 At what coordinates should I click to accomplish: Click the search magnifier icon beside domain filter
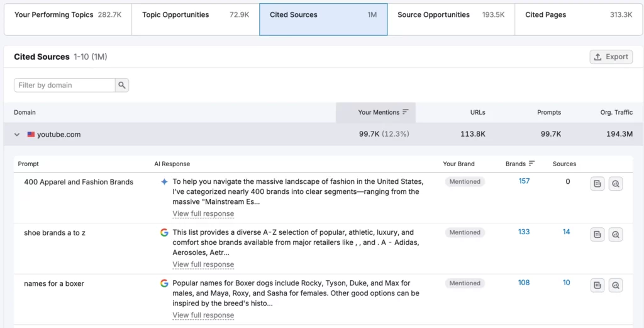coord(122,85)
